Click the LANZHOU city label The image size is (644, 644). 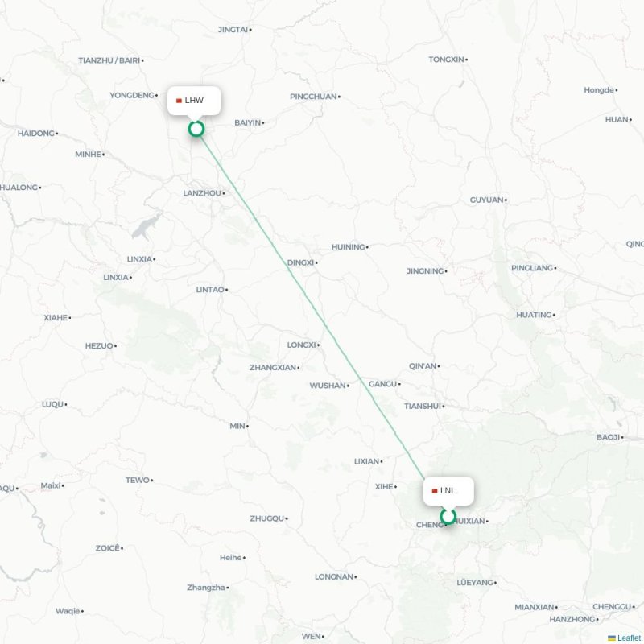click(x=204, y=193)
